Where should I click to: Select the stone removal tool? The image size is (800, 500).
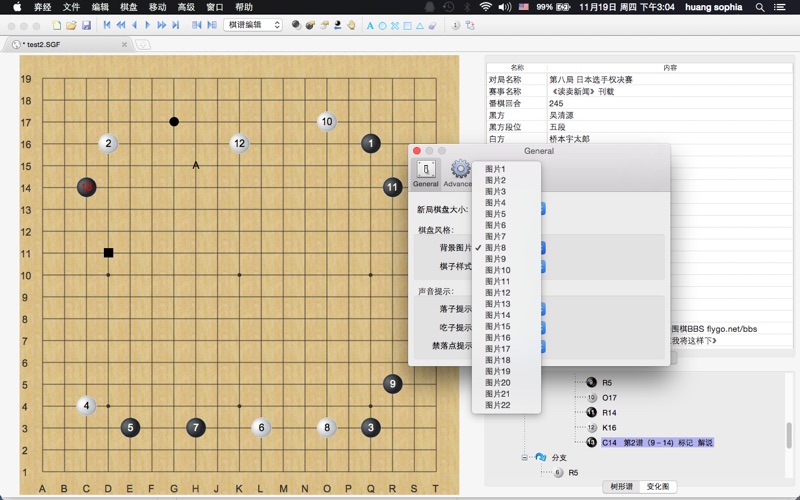tap(337, 25)
